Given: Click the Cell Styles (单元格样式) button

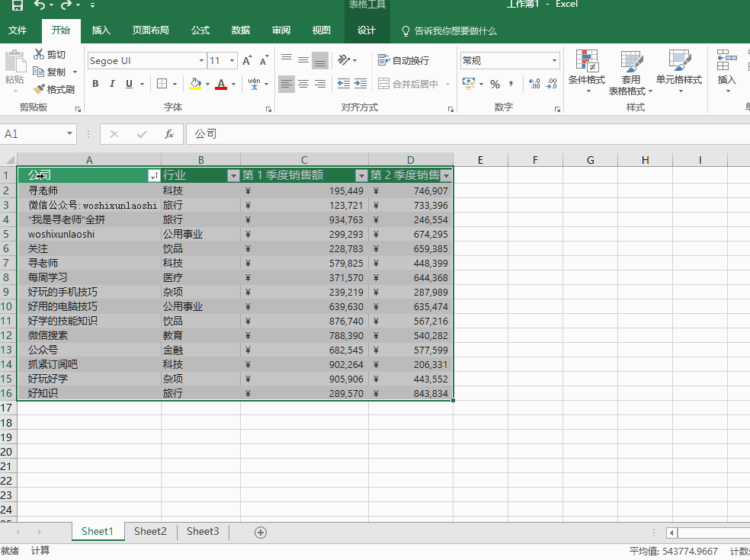Looking at the screenshot, I should [678, 70].
